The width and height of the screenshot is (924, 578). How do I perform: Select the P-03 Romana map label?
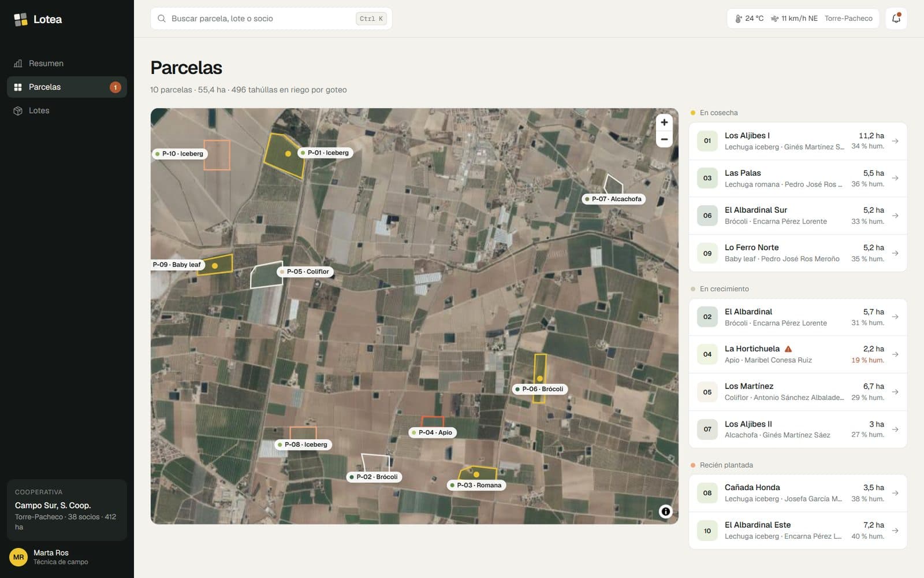[x=476, y=485]
